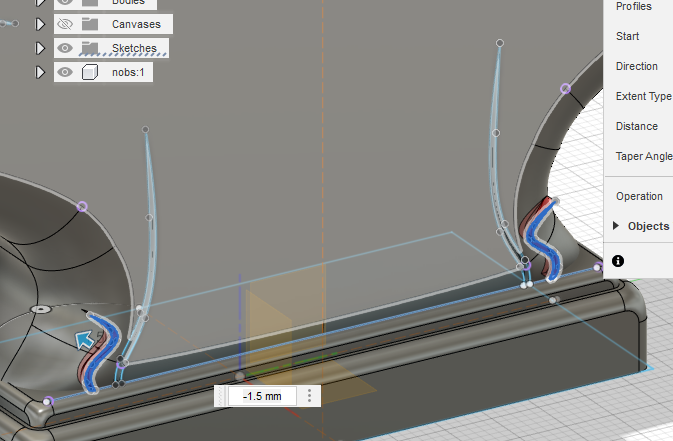Show the hidden Canvases folder
Viewport: 673px width, 441px height.
pyautogui.click(x=65, y=24)
